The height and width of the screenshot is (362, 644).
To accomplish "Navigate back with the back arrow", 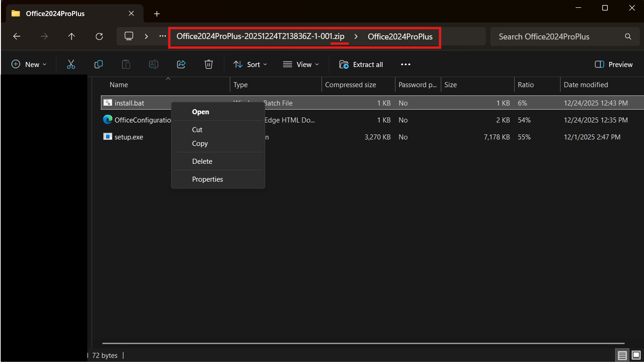I will tap(17, 37).
